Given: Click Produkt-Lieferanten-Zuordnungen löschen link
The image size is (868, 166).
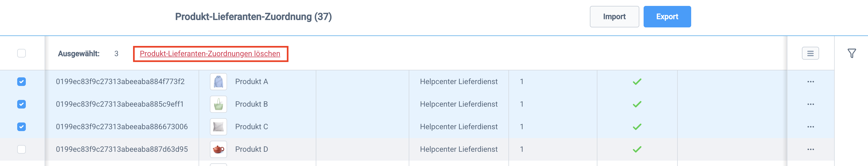Looking at the screenshot, I should tap(210, 53).
